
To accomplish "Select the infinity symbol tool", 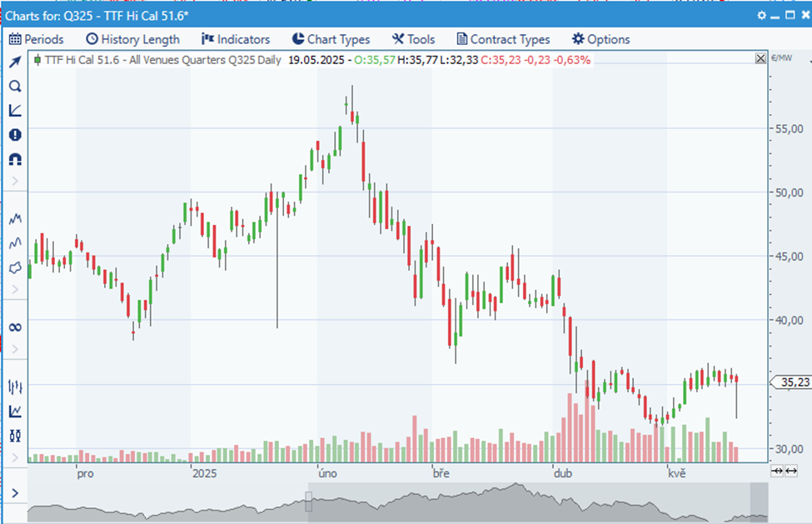I will [15, 327].
